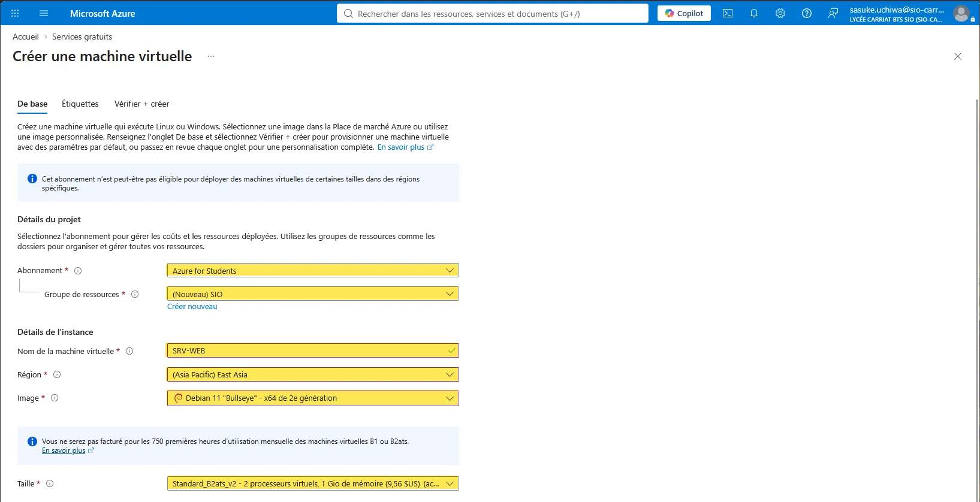Open En savoir plus link in description
980x502 pixels.
tap(405, 147)
